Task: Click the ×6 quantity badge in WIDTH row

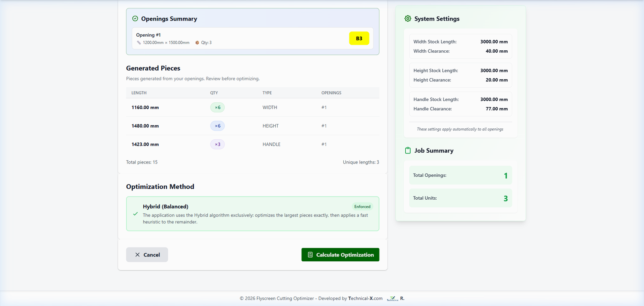Action: click(217, 108)
